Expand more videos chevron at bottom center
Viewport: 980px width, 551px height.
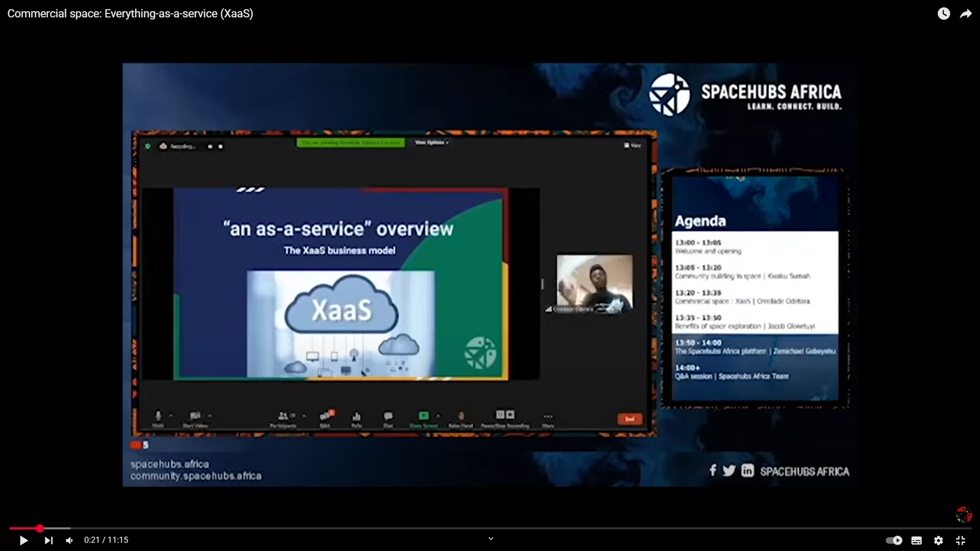pyautogui.click(x=491, y=539)
